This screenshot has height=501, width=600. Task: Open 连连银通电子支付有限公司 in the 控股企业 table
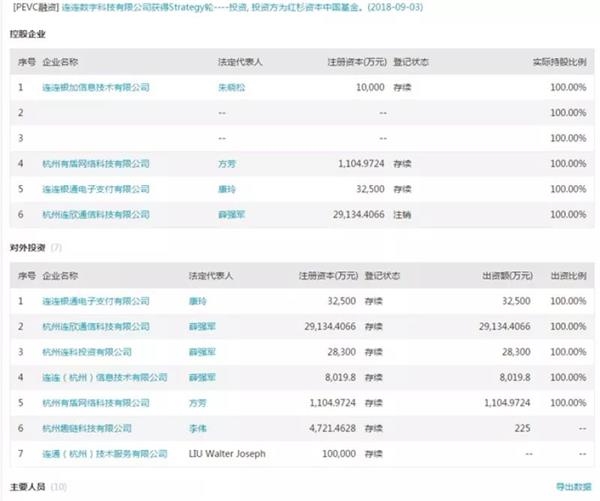pyautogui.click(x=96, y=189)
